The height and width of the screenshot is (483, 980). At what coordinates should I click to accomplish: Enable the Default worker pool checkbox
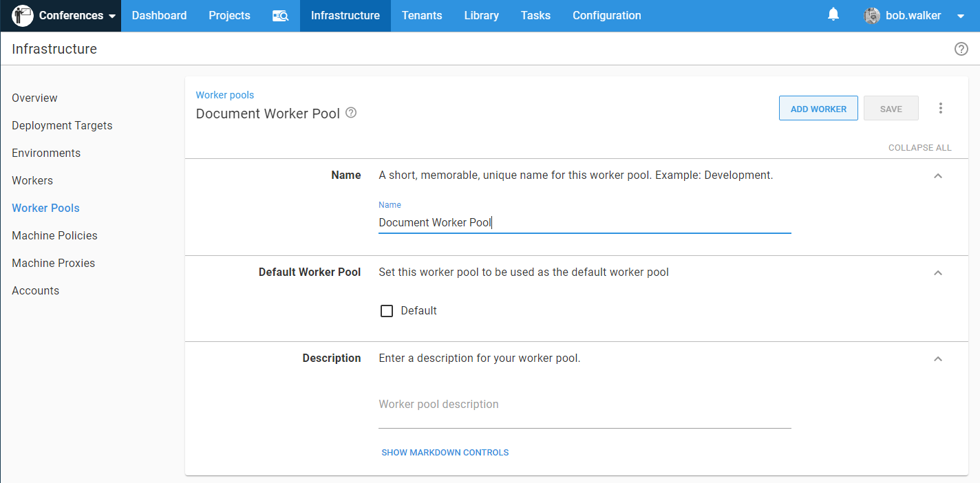click(387, 311)
